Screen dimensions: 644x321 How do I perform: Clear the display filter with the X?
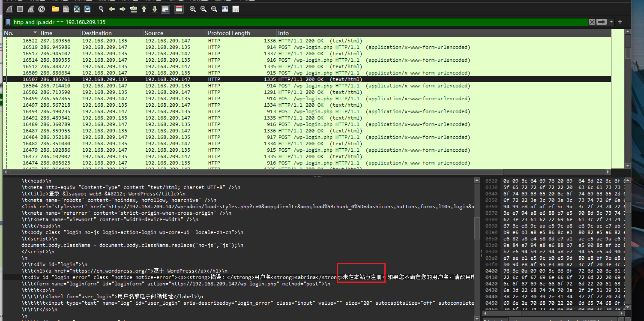592,22
